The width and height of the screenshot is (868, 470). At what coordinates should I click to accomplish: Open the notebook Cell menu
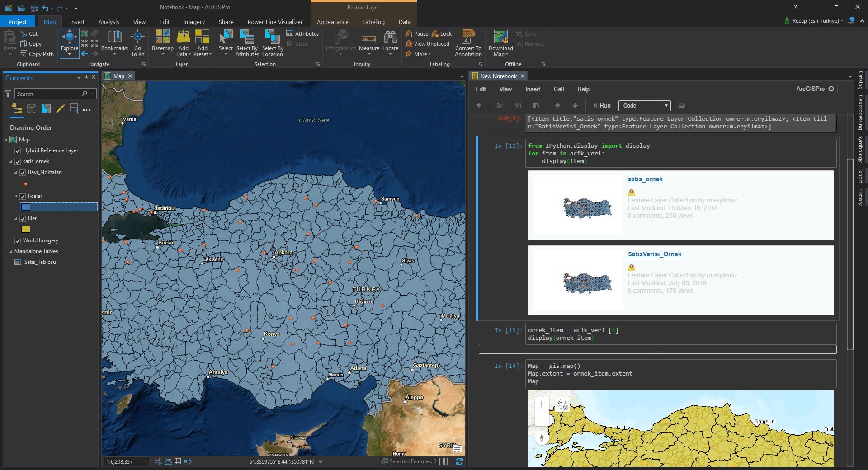pos(559,89)
